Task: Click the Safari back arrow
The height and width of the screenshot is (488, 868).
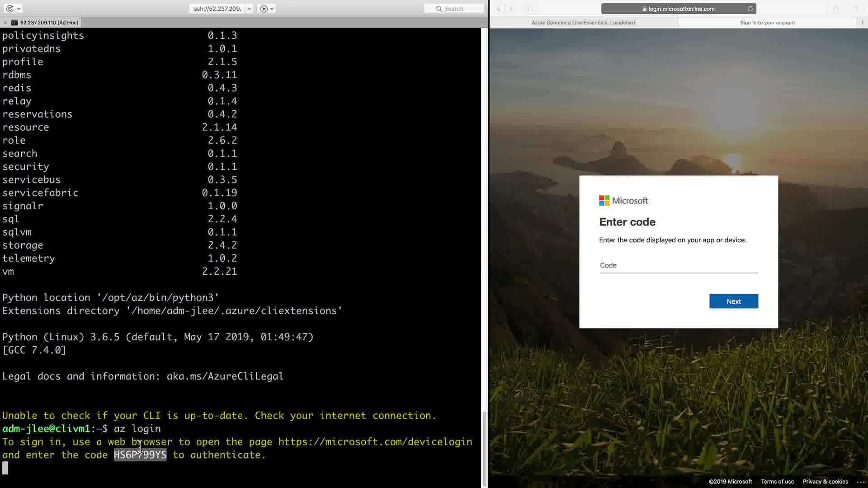Action: point(499,9)
